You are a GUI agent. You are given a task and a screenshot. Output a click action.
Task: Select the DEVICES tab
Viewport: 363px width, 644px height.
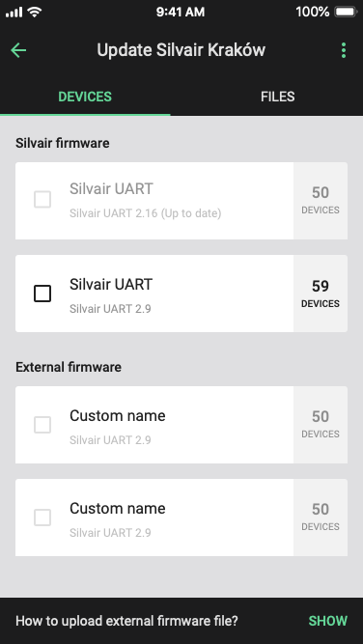pos(85,97)
